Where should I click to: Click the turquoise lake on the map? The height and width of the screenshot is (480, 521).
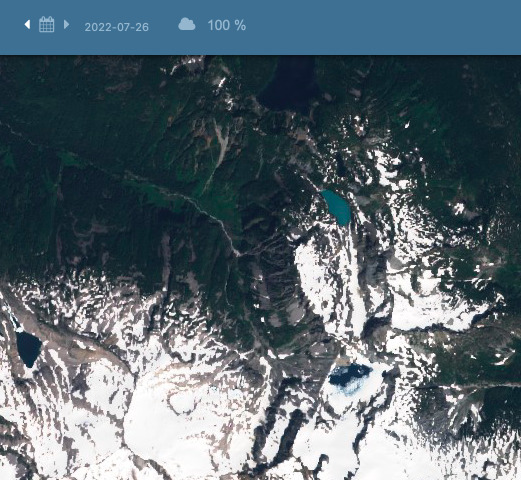pyautogui.click(x=337, y=207)
